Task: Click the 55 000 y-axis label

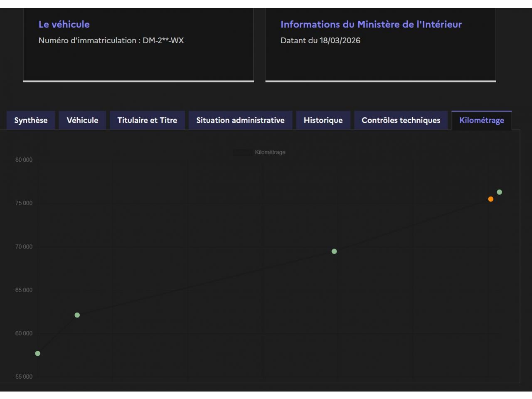Action: (x=24, y=377)
